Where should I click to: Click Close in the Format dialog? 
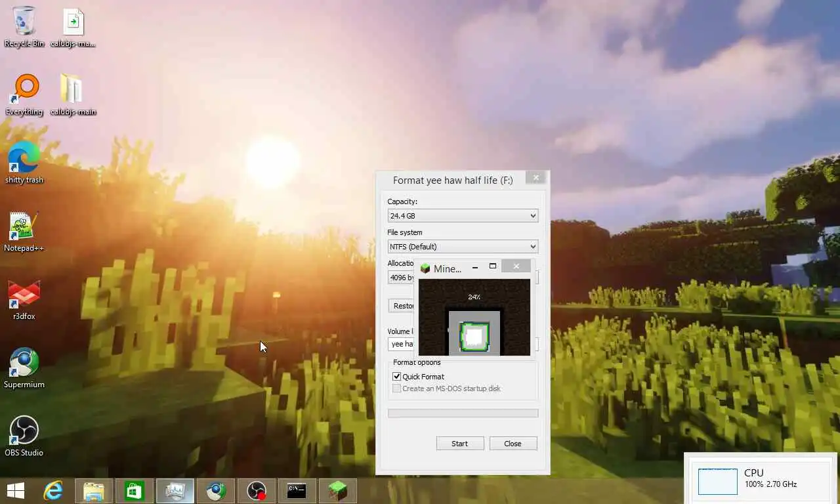[513, 444]
